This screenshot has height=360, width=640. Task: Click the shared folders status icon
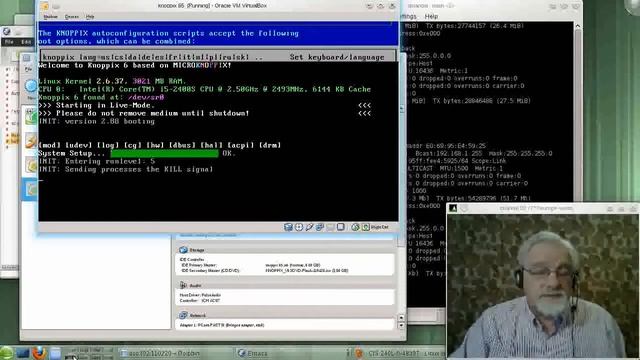pyautogui.click(x=330, y=227)
